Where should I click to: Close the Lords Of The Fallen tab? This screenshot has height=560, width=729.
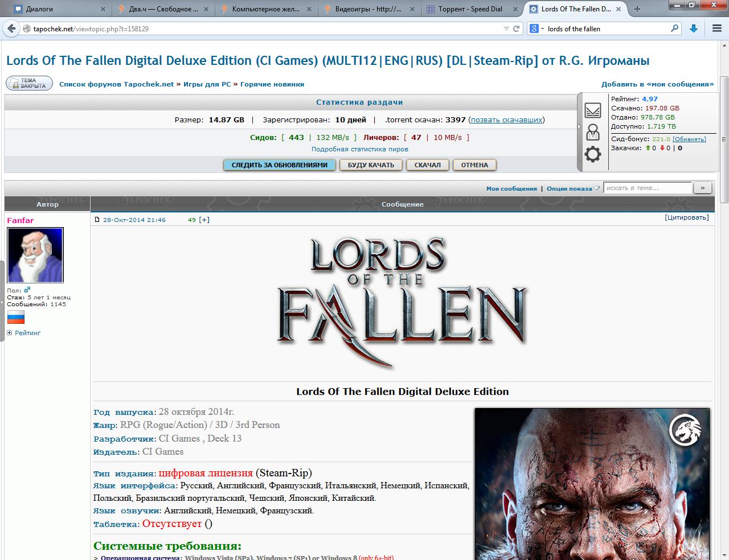pyautogui.click(x=619, y=9)
